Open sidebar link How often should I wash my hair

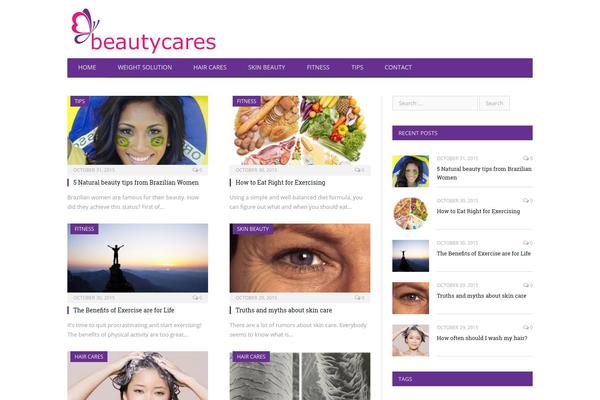pos(482,338)
